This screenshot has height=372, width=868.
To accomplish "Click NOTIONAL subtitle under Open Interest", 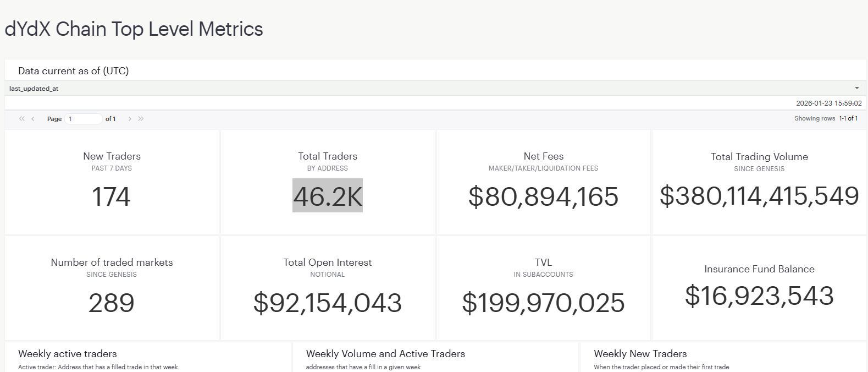I will coord(328,275).
